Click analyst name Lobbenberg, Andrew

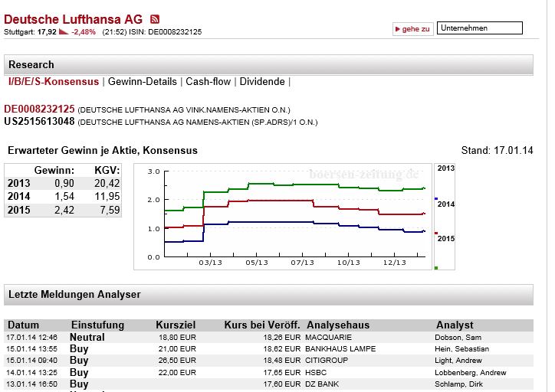[471, 373]
